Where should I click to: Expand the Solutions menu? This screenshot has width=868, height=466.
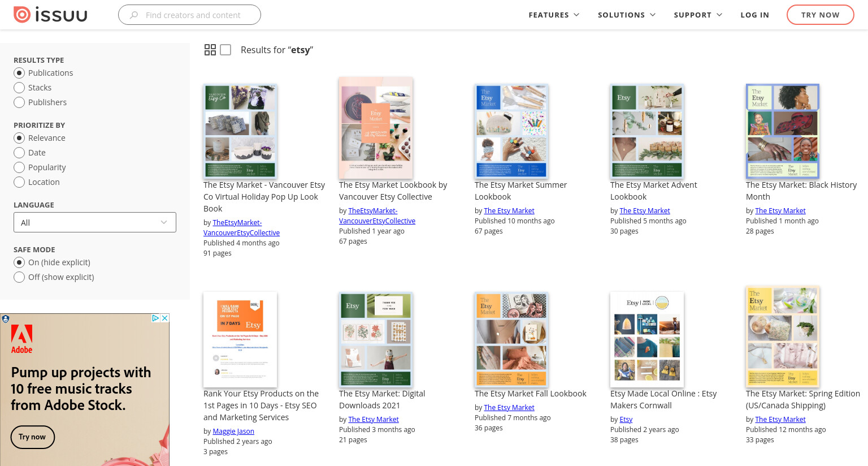627,15
